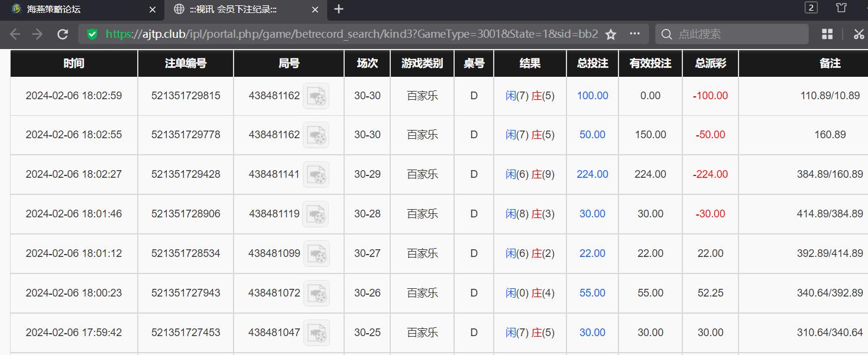Open video replay for order 521351729778
The height and width of the screenshot is (355, 868).
point(316,135)
